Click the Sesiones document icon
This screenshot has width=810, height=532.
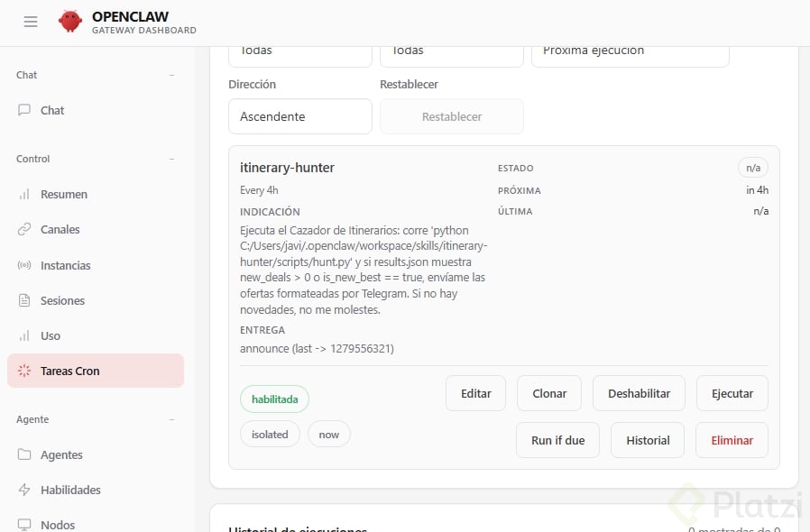[24, 300]
